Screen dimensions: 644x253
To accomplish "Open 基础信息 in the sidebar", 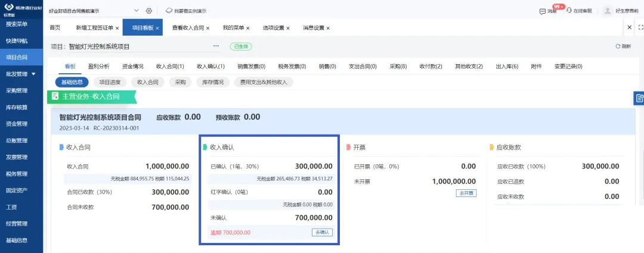I will click(x=21, y=240).
